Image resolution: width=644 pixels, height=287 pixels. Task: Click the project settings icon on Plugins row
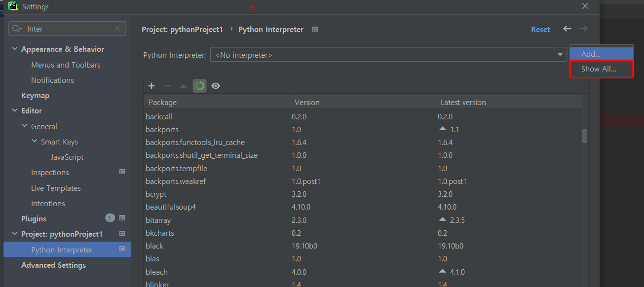click(x=122, y=218)
